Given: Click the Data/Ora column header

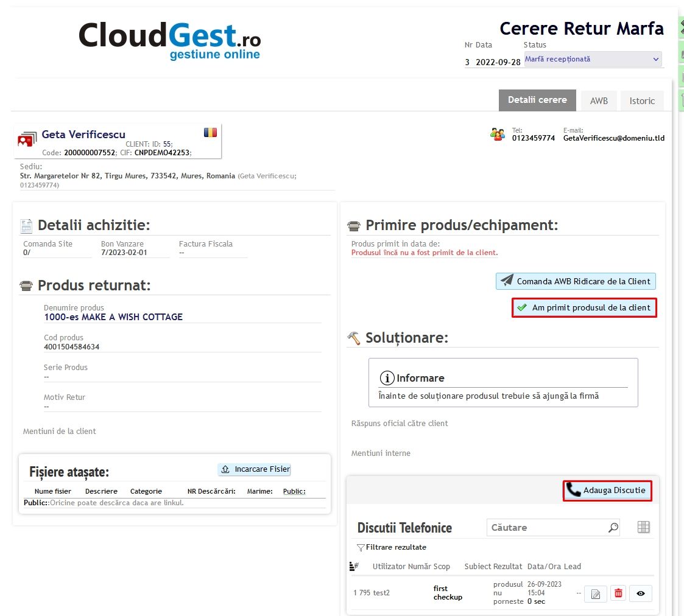Looking at the screenshot, I should (544, 566).
